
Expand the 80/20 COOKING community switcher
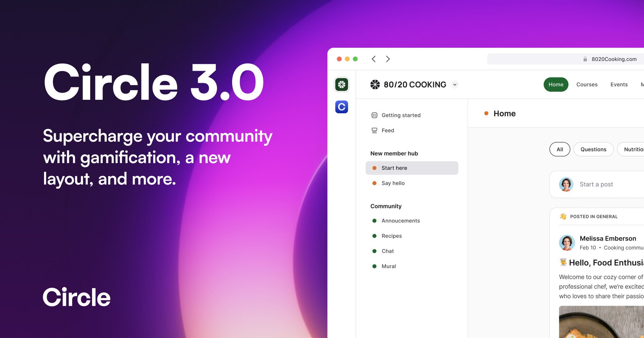[x=455, y=84]
